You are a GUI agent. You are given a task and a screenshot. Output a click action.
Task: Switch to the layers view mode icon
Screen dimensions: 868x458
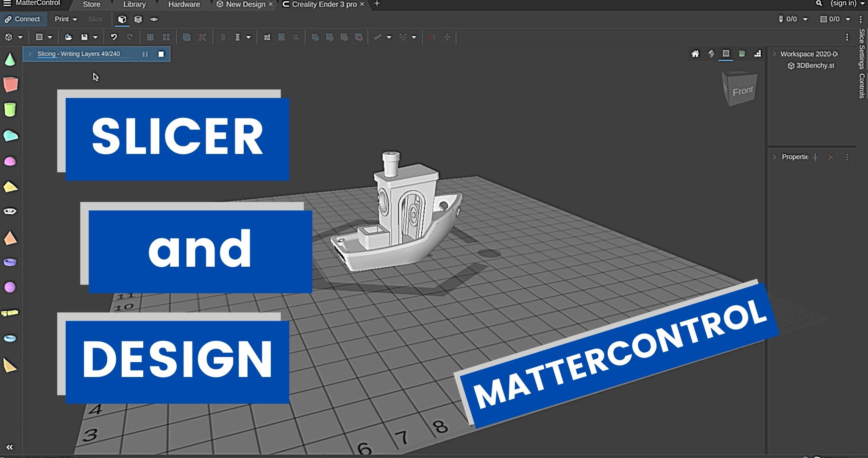(x=138, y=20)
